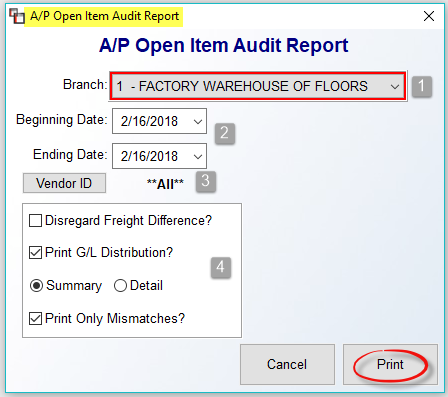Expand the Beginning Date picker arrow
The height and width of the screenshot is (397, 448).
tap(198, 121)
